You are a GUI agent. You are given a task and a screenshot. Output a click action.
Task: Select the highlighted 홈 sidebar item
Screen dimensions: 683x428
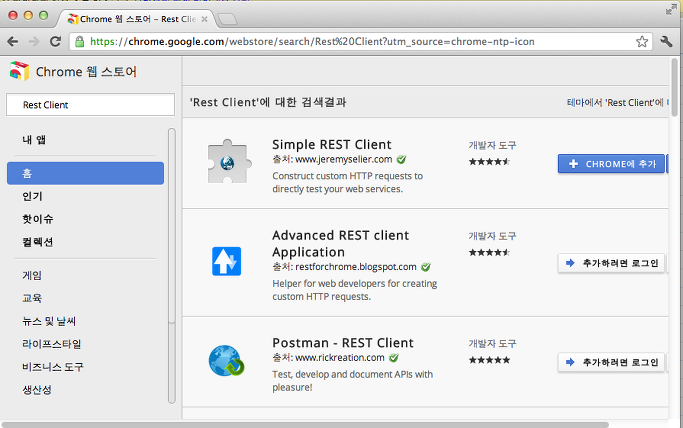point(85,173)
